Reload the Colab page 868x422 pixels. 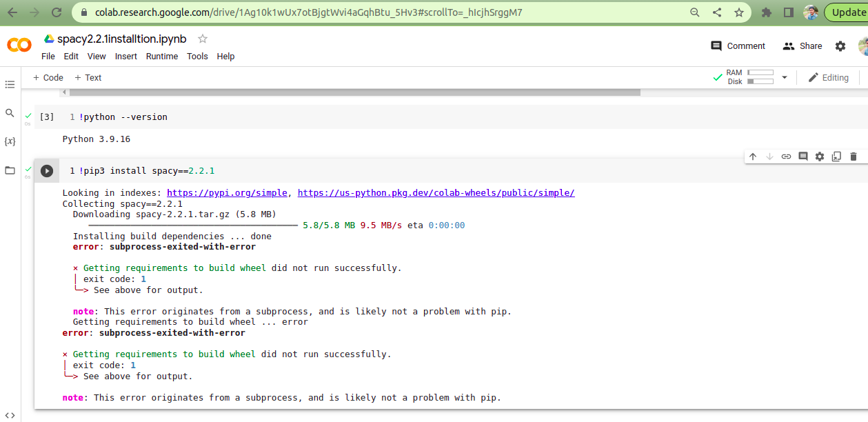(x=57, y=12)
